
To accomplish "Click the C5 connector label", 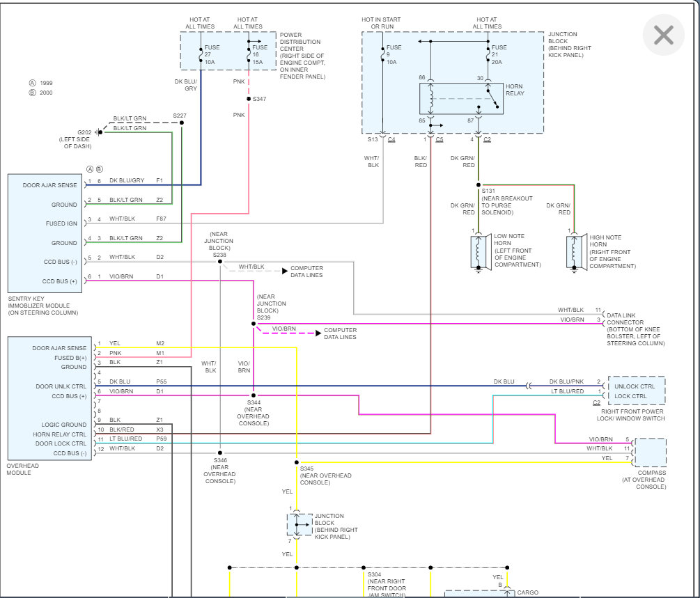I will (x=440, y=140).
